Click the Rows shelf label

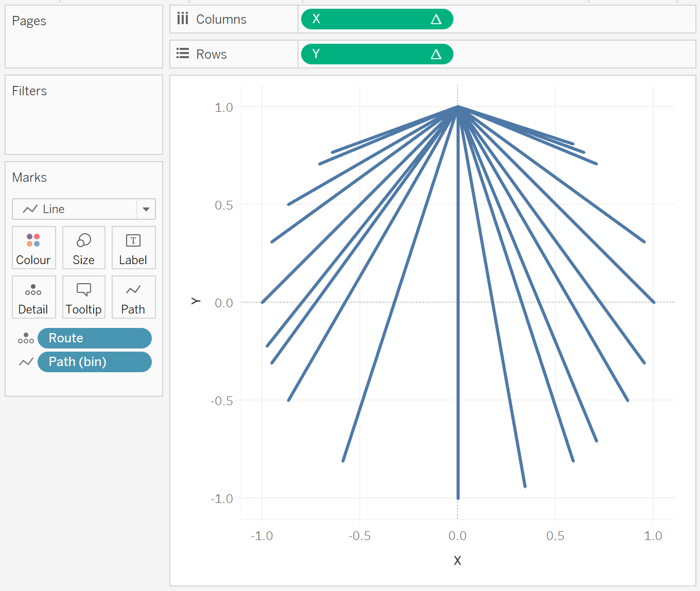(212, 54)
